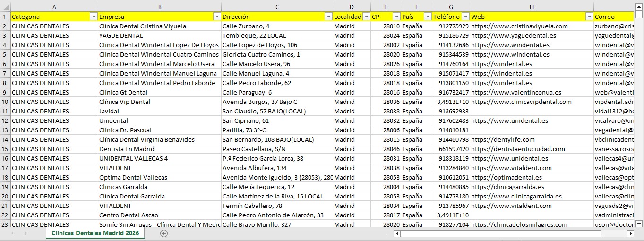The image size is (644, 241).
Task: Click the horizontal scrollbar thumb
Action: pos(501,233)
